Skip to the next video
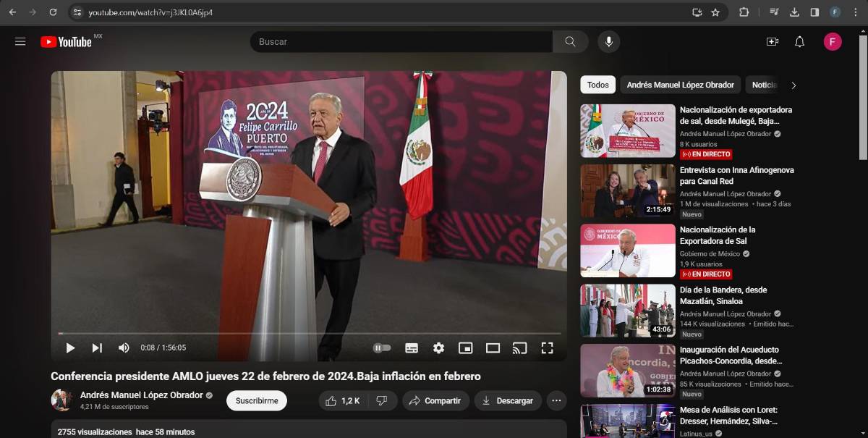The width and height of the screenshot is (868, 438). coord(97,348)
